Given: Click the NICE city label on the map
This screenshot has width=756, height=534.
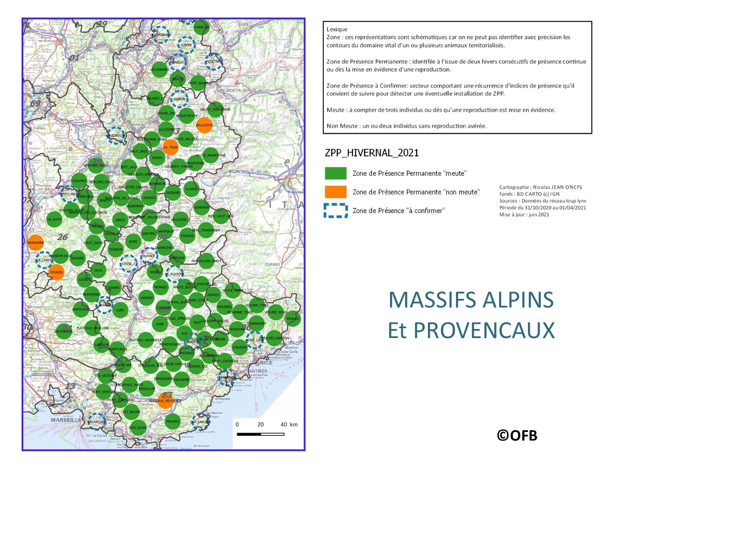Looking at the screenshot, I should 266,363.
